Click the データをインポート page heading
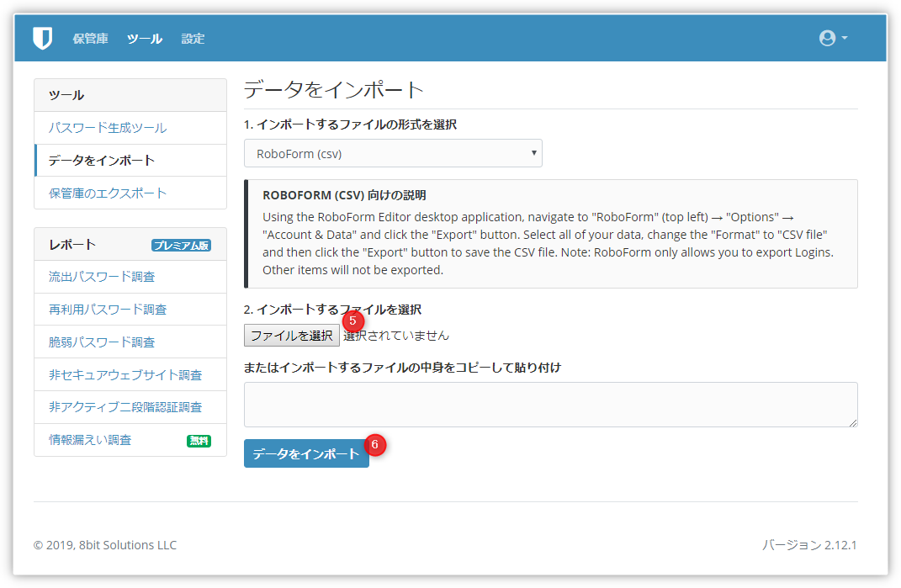901x588 pixels. pos(334,90)
